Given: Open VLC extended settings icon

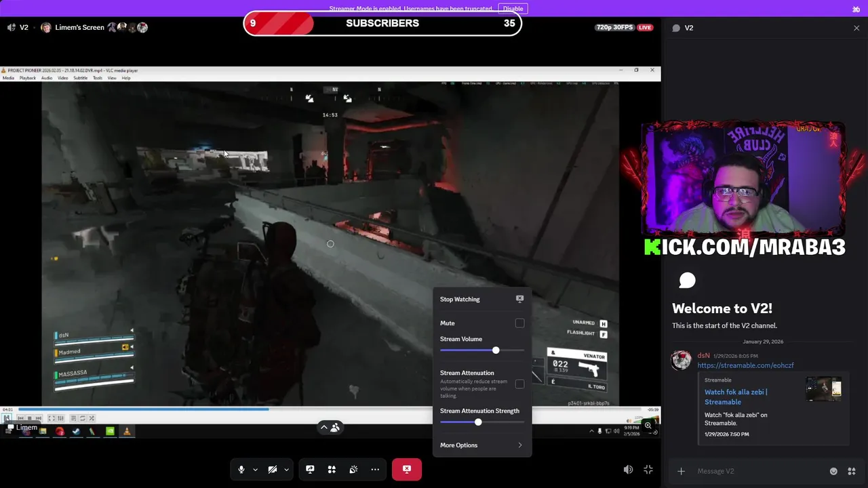Looking at the screenshot, I should (60, 418).
